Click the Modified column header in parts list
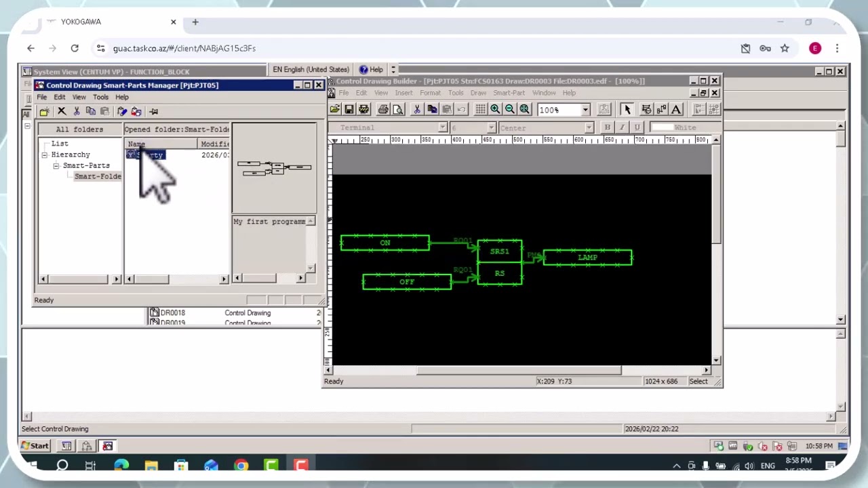The image size is (868, 488). tap(214, 144)
